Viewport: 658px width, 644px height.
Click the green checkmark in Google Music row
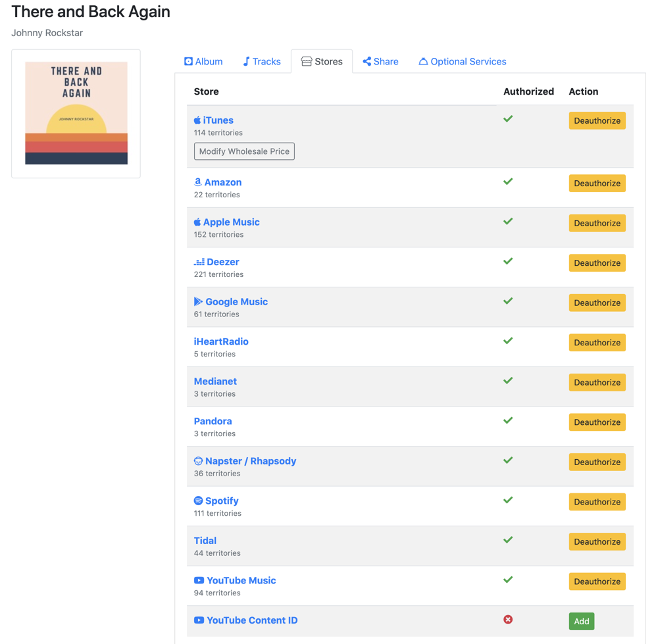click(508, 301)
